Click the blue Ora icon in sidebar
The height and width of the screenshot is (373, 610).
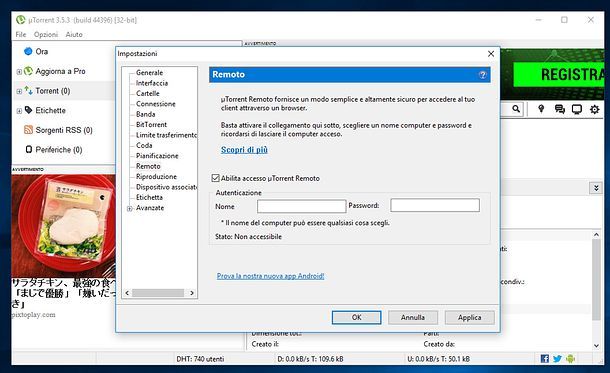point(28,51)
